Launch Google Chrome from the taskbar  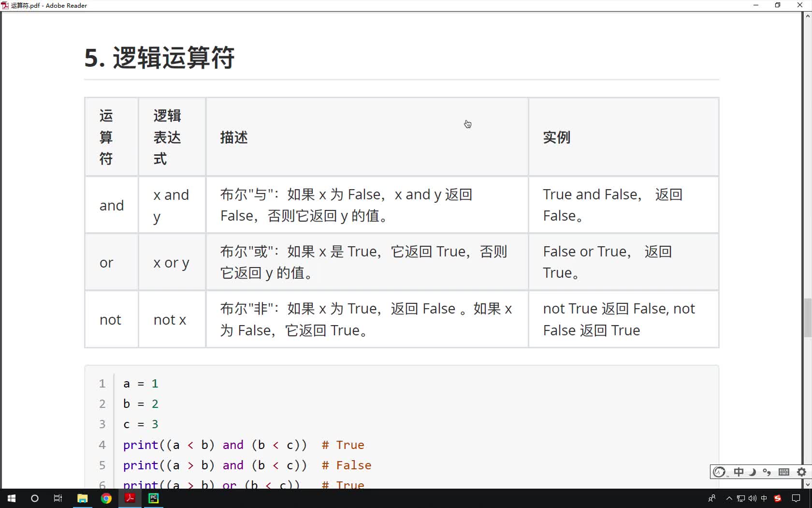tap(106, 498)
